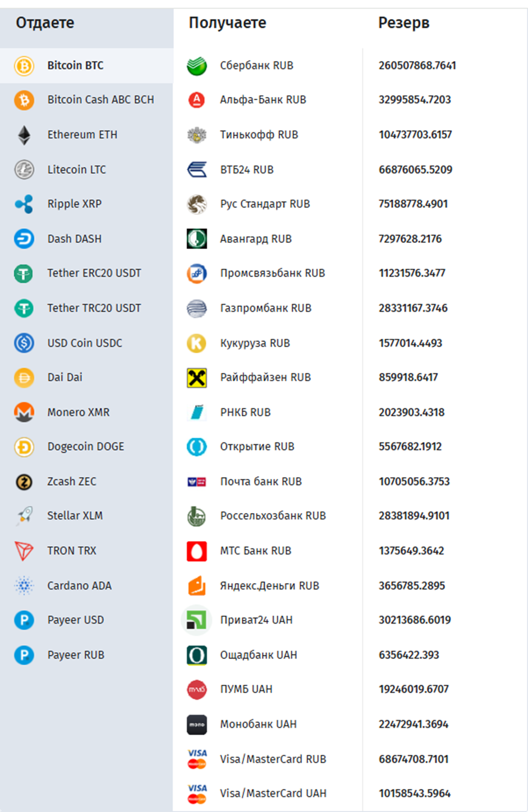Click the Отдаете column header
Viewport: 528px width, 812px height.
pos(45,23)
